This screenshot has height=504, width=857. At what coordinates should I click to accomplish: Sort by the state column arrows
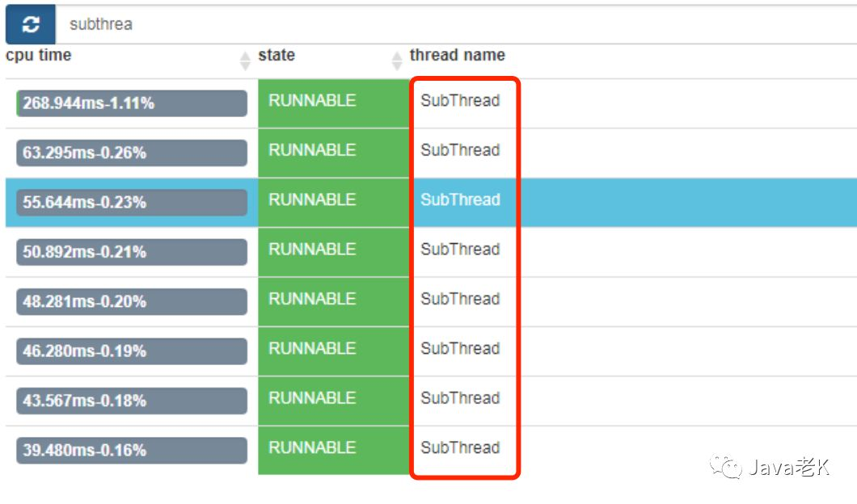[x=397, y=61]
